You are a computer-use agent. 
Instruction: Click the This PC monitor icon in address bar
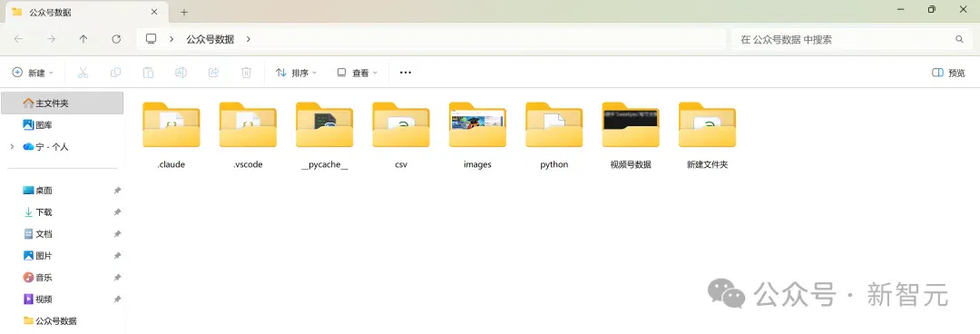click(151, 39)
